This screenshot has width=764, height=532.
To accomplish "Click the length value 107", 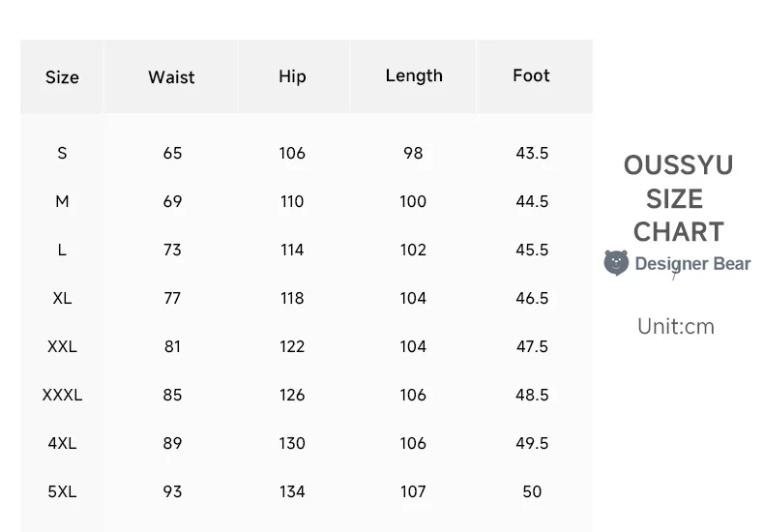I will [x=413, y=491].
